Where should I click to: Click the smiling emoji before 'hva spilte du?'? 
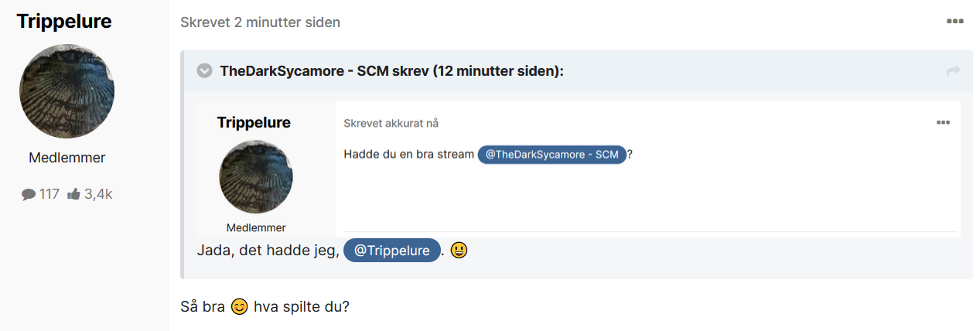[240, 306]
